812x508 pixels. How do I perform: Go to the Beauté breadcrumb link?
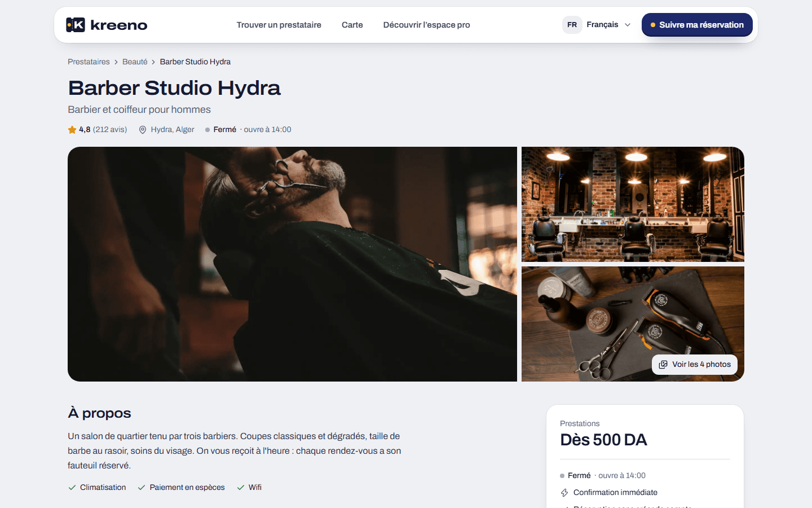click(135, 62)
